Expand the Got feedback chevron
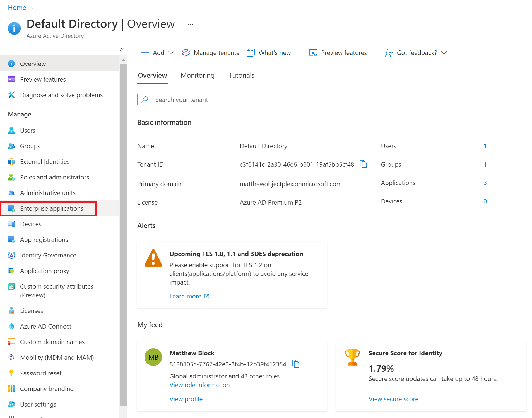532x418 pixels. pos(444,53)
